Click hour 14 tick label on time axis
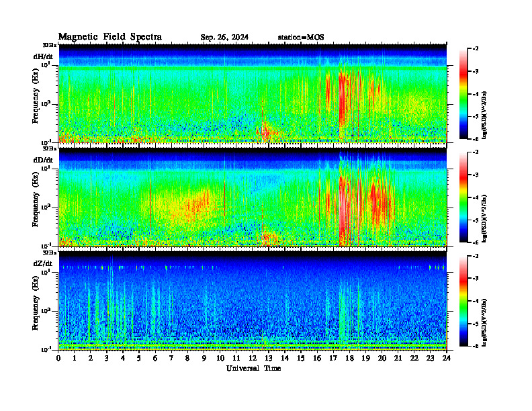The width and height of the screenshot is (532, 411). pos(285,358)
